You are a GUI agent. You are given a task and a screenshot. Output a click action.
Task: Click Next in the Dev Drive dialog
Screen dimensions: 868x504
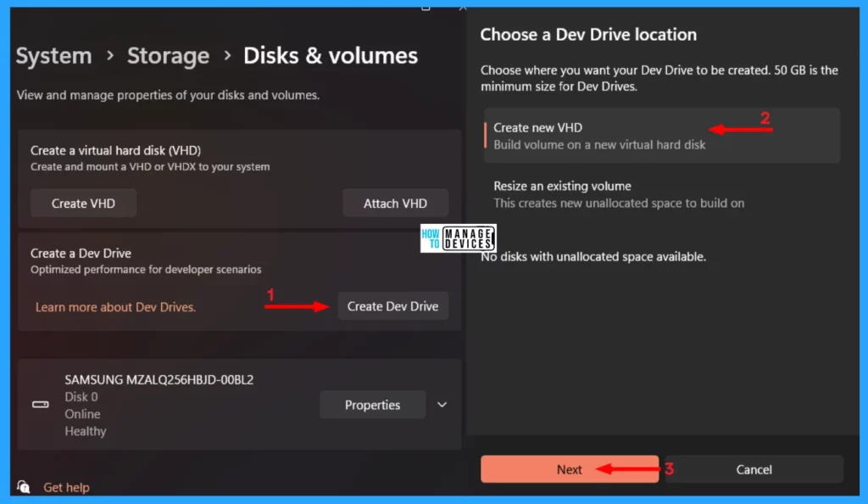click(570, 470)
